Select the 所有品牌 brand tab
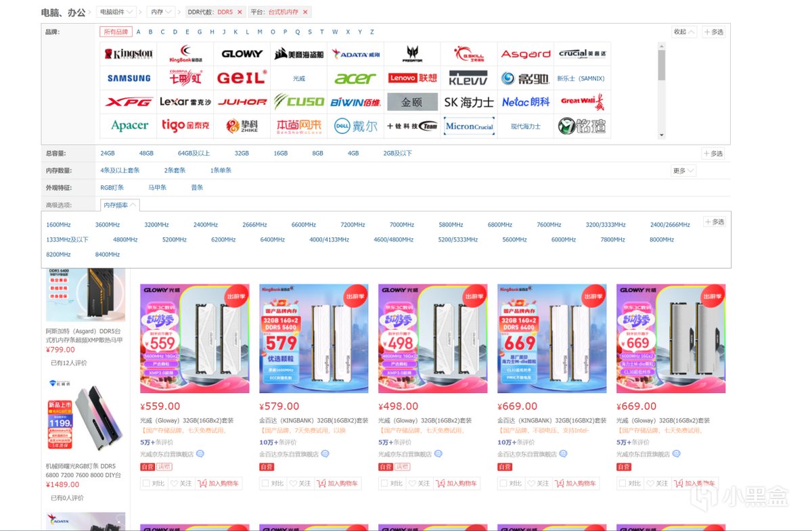Viewport: 812px width, 531px height. point(116,32)
